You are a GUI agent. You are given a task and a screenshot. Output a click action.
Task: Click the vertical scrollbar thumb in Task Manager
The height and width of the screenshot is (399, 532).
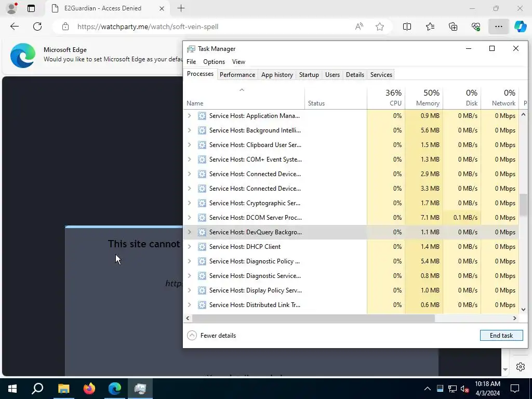pyautogui.click(x=523, y=204)
